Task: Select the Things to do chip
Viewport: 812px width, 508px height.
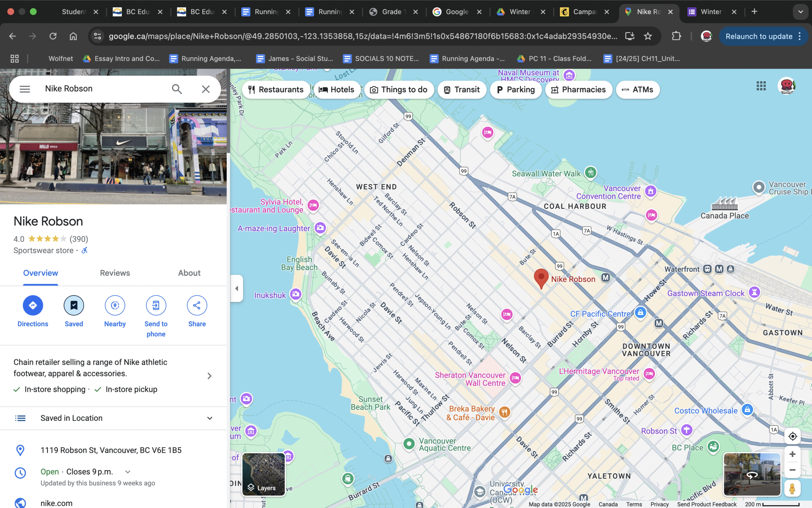Action: point(399,90)
